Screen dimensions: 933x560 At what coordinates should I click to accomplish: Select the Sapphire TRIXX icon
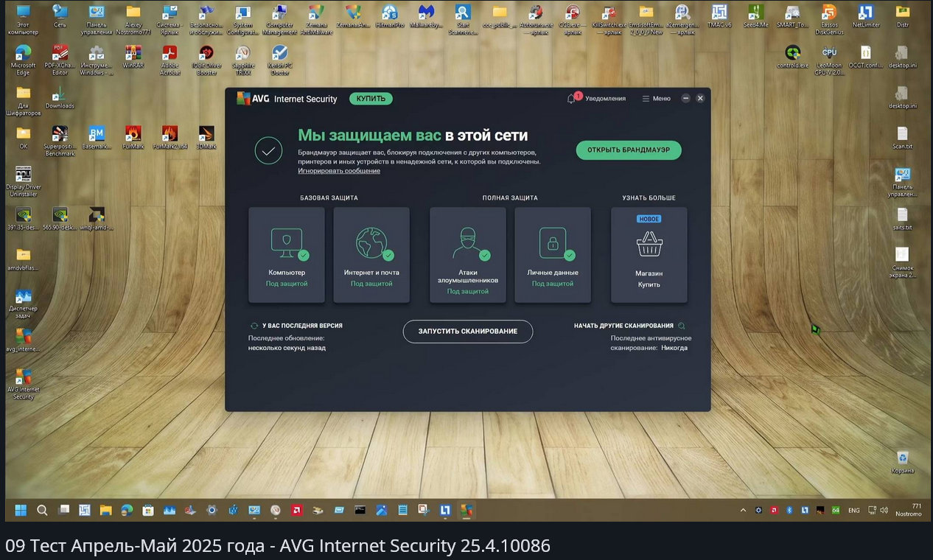pyautogui.click(x=242, y=60)
